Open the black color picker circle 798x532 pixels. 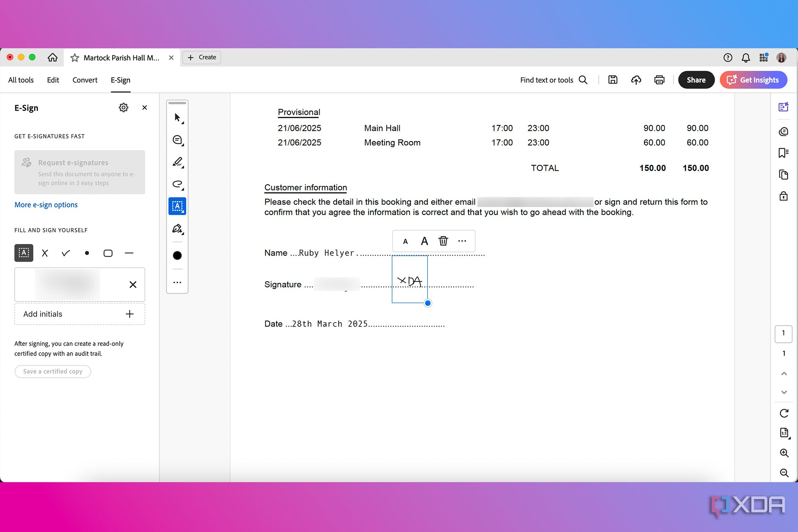177,255
